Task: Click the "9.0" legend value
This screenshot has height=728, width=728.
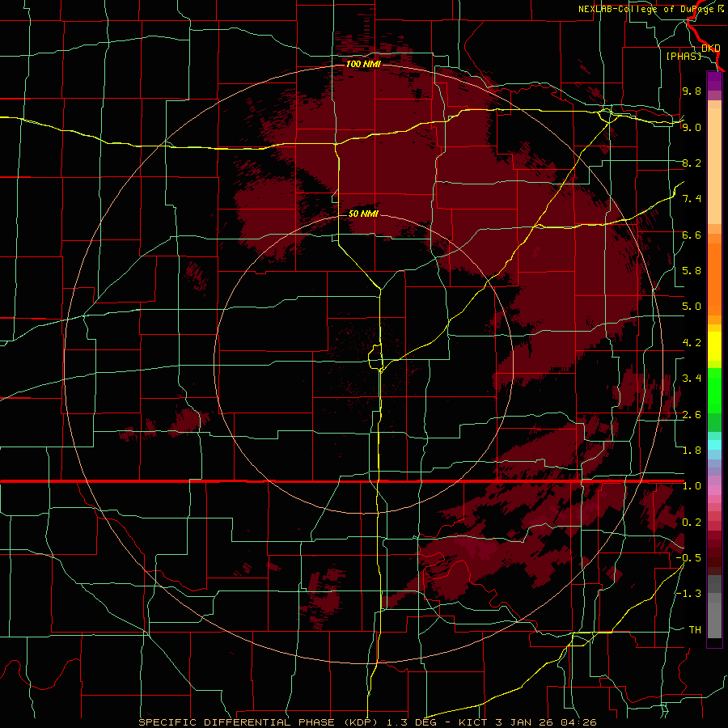Action: [x=692, y=127]
